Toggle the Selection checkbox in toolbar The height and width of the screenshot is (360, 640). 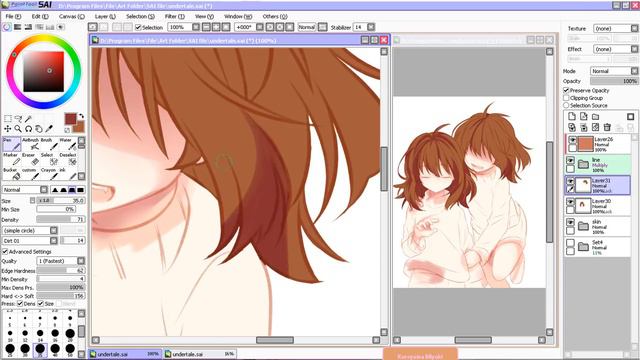click(x=138, y=27)
